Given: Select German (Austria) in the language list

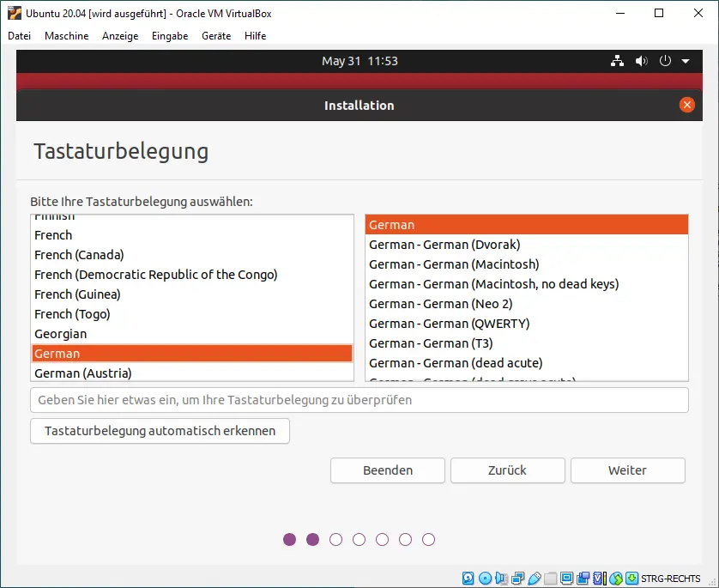Looking at the screenshot, I should (83, 373).
